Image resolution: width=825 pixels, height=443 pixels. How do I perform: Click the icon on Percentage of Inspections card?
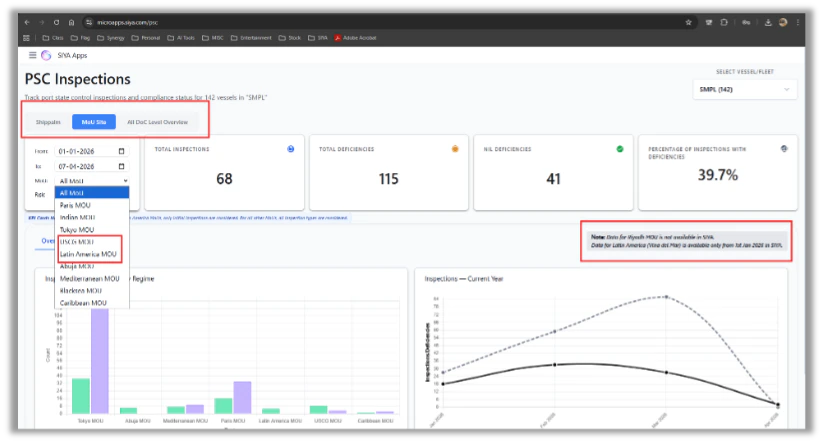[784, 149]
